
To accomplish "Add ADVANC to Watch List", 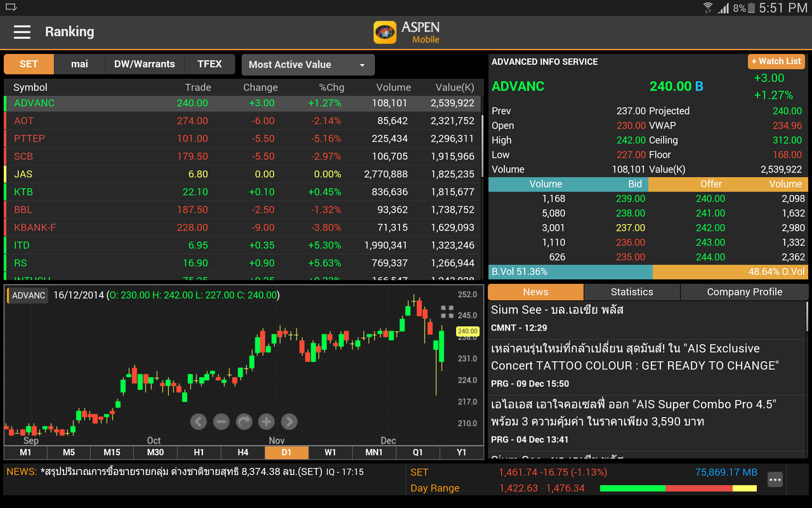I will (x=776, y=62).
